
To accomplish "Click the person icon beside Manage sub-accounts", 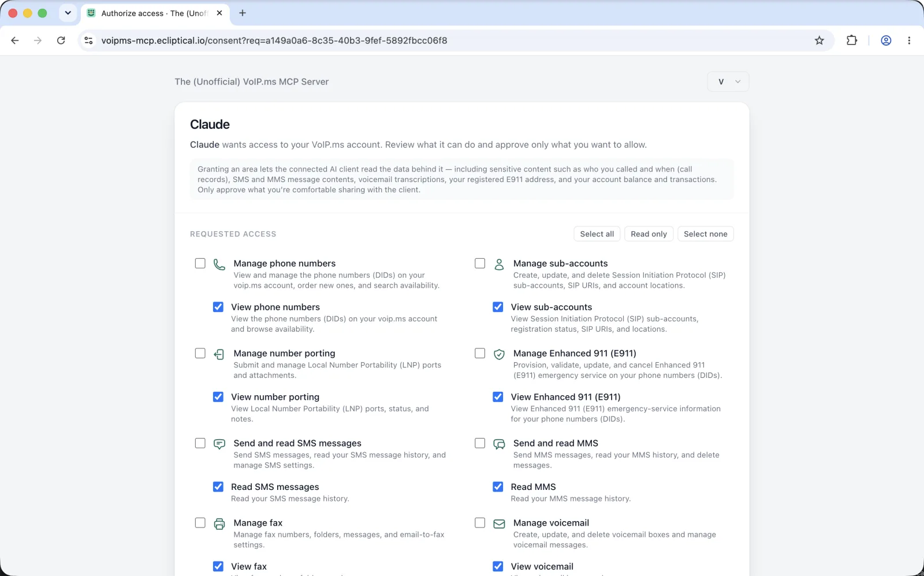I will [x=500, y=265].
